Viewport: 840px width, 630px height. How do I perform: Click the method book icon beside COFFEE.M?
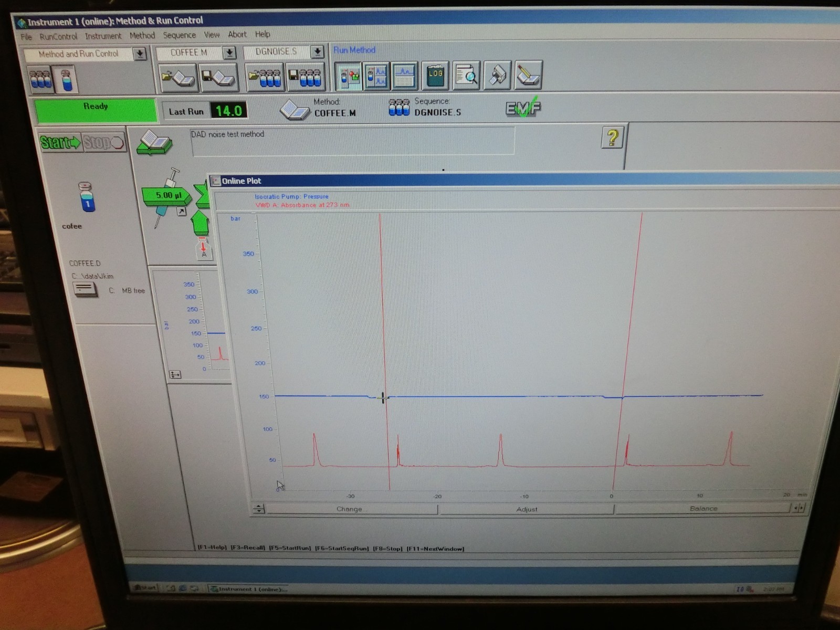coord(295,110)
